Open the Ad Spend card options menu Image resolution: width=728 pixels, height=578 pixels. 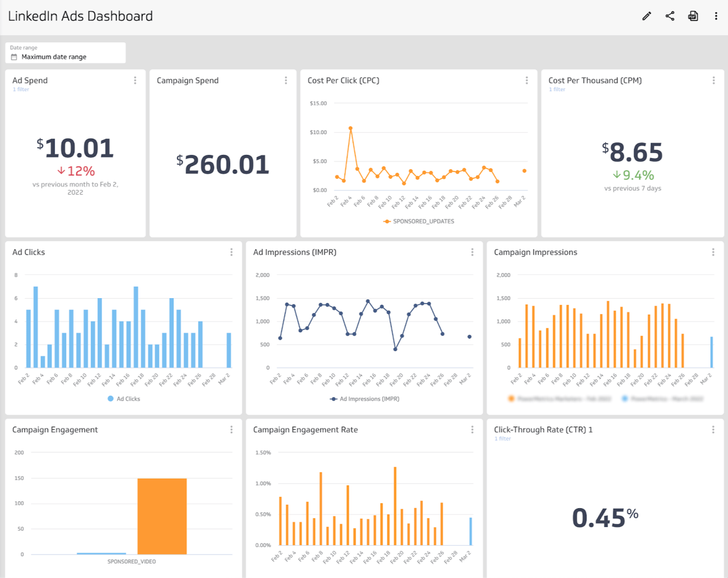point(135,80)
